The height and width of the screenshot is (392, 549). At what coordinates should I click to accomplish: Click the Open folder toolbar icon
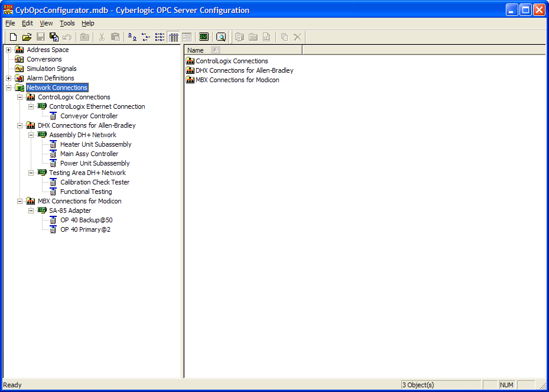click(x=27, y=37)
